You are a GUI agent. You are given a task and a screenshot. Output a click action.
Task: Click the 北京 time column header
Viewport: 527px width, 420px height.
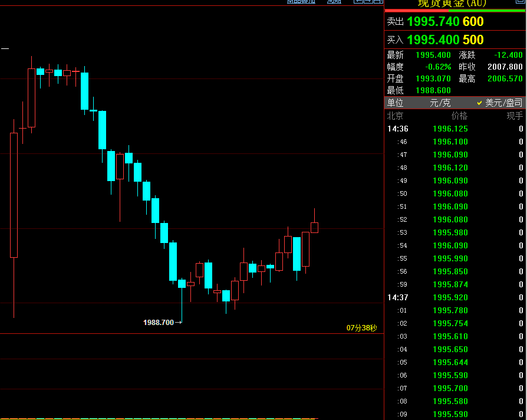pyautogui.click(x=396, y=116)
